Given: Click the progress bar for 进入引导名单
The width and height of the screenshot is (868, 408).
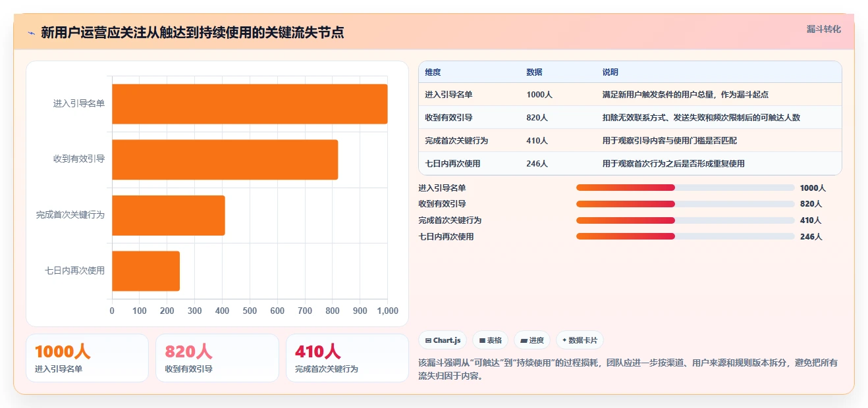Looking at the screenshot, I should tap(685, 188).
